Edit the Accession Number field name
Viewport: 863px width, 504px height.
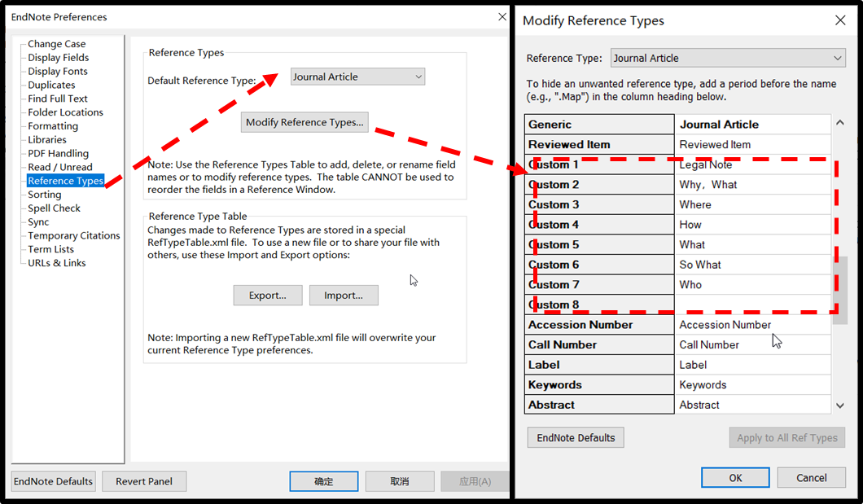click(752, 325)
